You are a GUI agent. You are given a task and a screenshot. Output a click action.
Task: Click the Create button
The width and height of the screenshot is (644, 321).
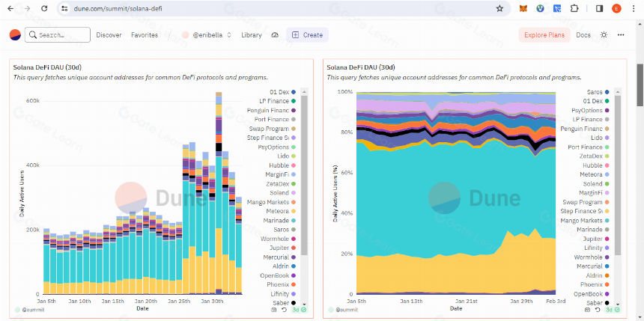pos(307,35)
